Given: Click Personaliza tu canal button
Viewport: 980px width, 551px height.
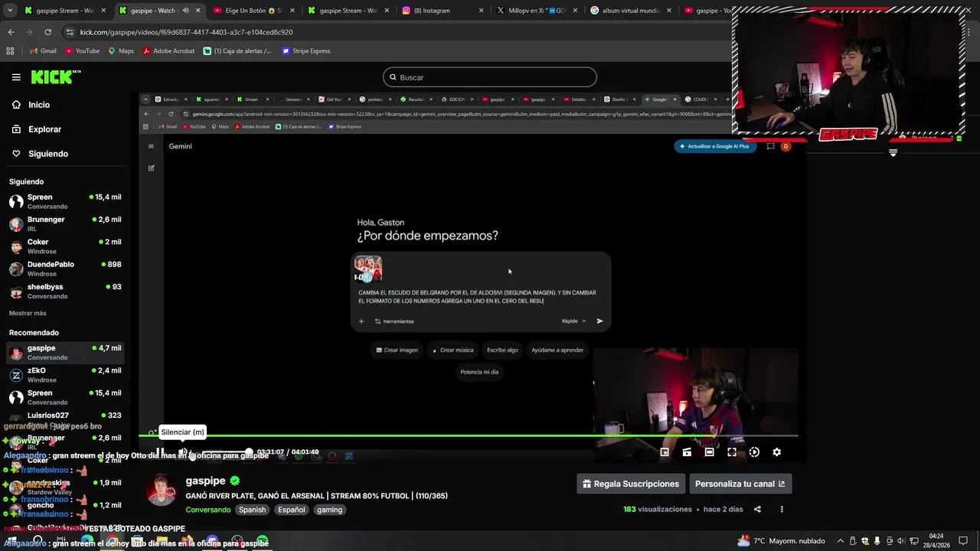Looking at the screenshot, I should coord(740,484).
